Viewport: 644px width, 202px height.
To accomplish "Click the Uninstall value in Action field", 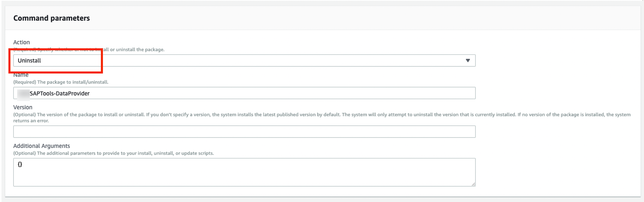I will pos(29,60).
